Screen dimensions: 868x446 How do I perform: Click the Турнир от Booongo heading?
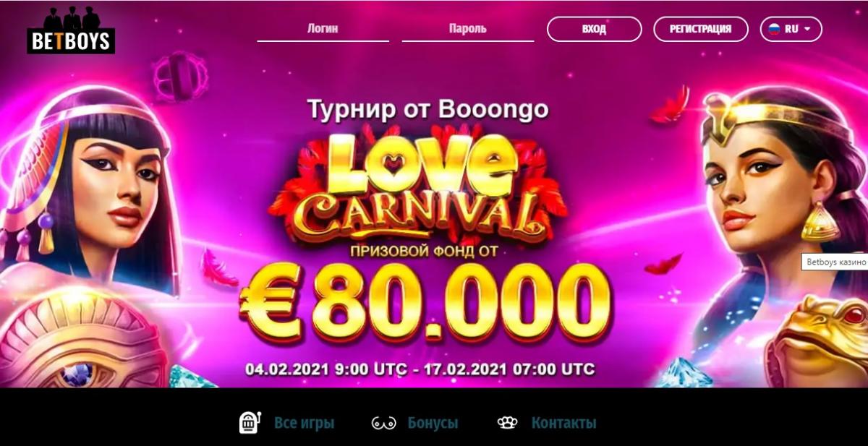tap(427, 109)
